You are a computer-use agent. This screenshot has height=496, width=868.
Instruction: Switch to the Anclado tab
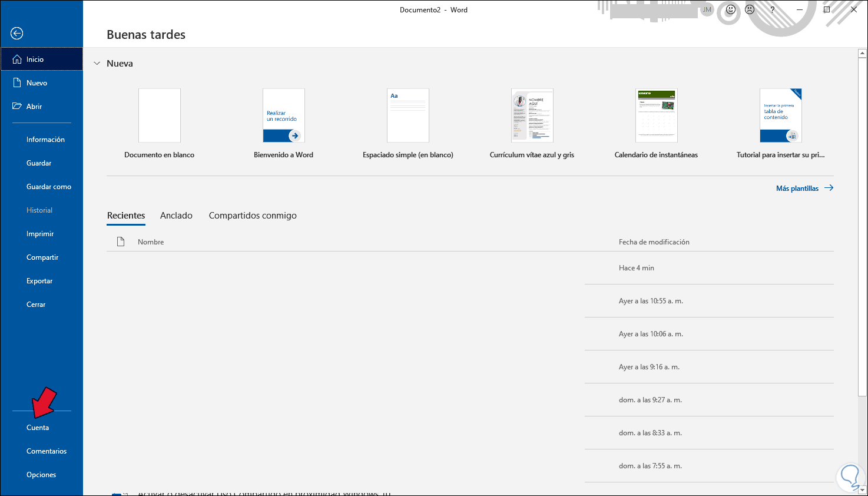(x=176, y=216)
